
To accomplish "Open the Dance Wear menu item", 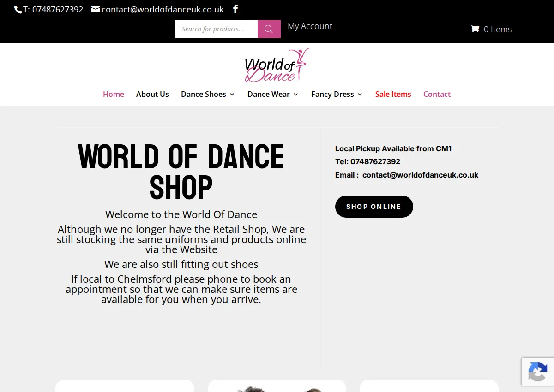I will [x=269, y=94].
